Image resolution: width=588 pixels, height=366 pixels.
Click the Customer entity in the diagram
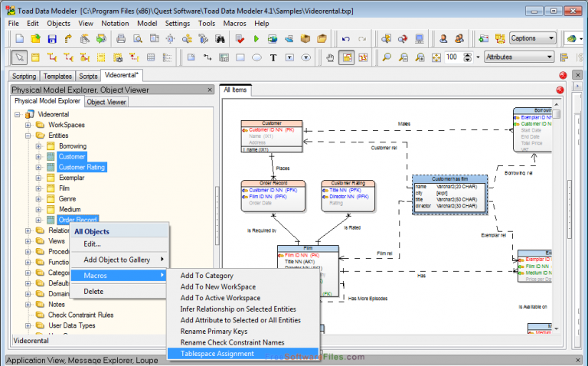272,136
